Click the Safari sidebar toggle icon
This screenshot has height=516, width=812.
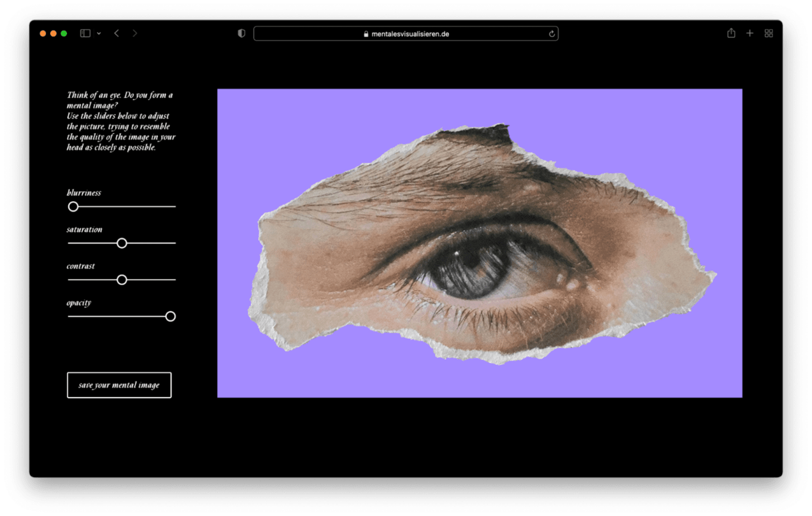click(x=85, y=34)
